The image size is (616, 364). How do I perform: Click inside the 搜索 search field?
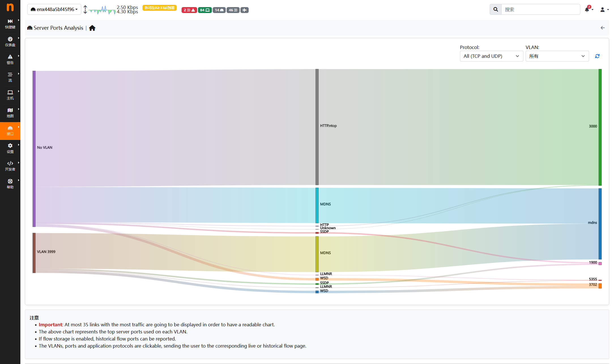[540, 9]
